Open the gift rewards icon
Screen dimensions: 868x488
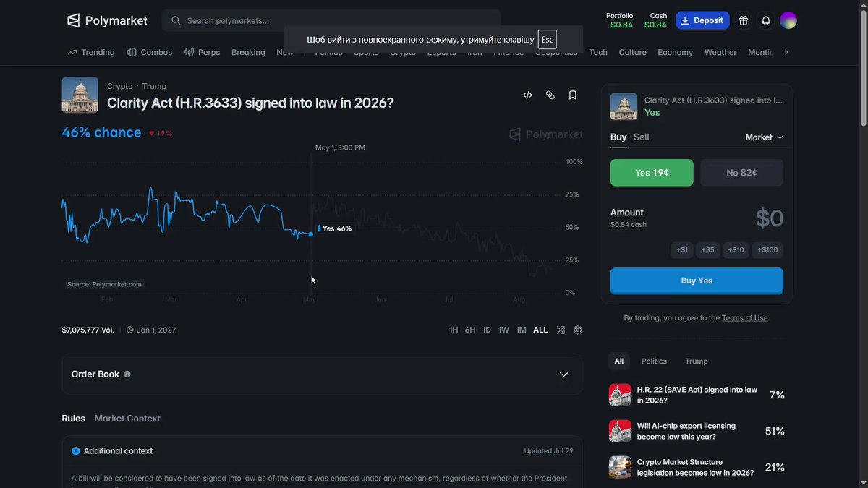743,20
